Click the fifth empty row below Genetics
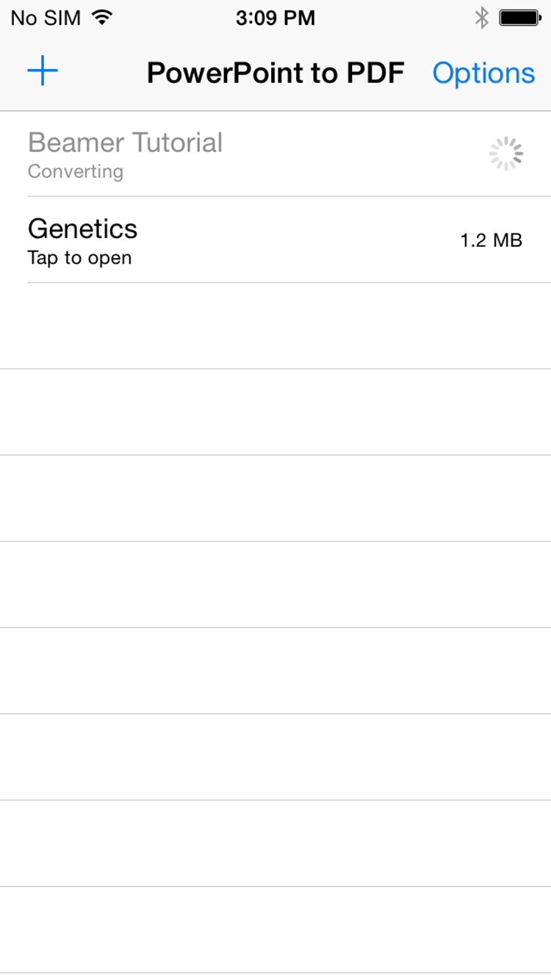 point(275,671)
